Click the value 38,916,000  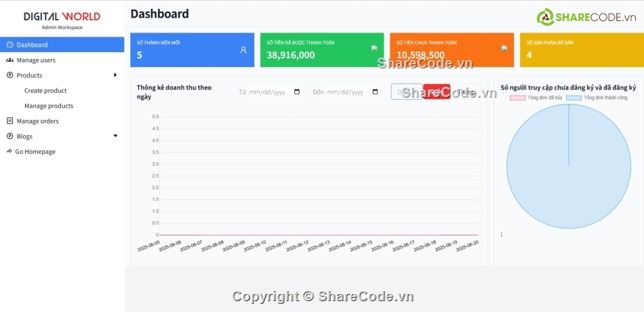point(291,55)
